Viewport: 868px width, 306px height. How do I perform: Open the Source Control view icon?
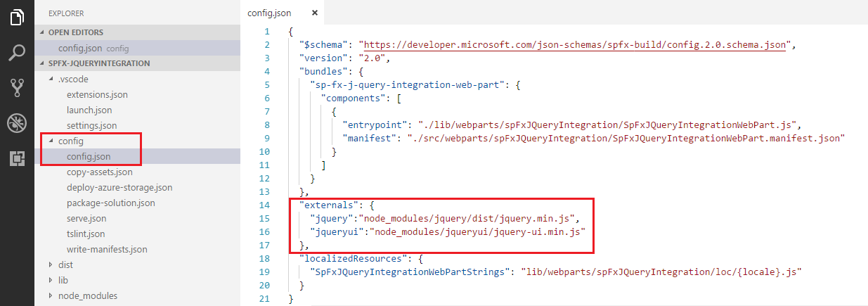coord(17,87)
